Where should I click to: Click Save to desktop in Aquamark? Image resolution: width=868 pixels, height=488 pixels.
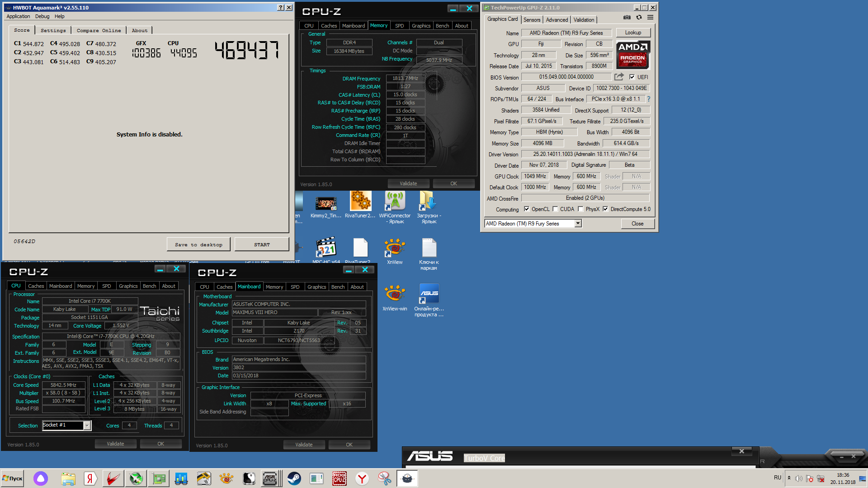coord(198,244)
